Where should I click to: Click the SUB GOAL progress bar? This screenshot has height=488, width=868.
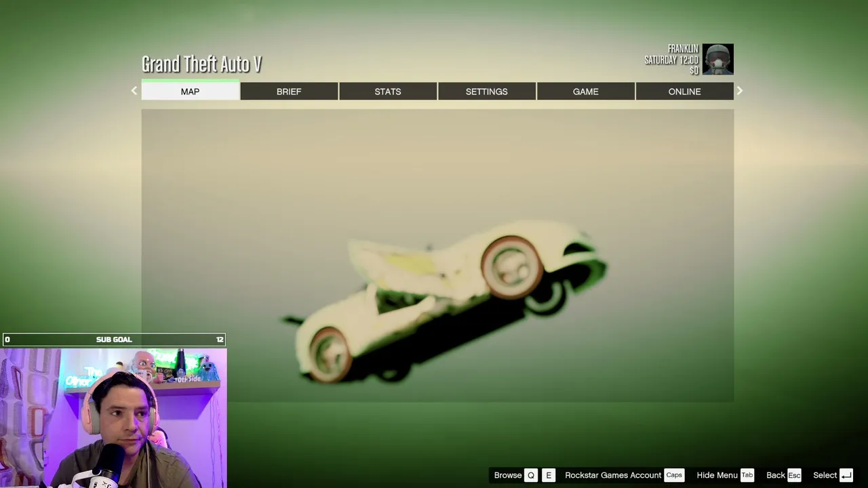(x=114, y=340)
